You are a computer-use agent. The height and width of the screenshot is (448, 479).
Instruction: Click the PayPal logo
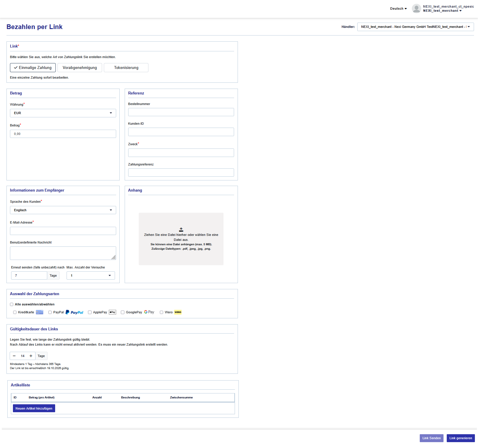75,312
